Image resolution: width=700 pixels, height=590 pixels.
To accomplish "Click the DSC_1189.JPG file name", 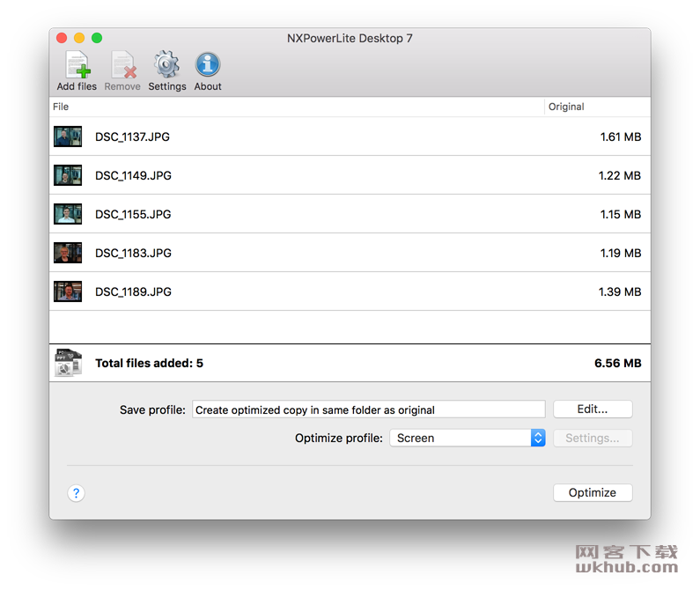I will coord(133,292).
